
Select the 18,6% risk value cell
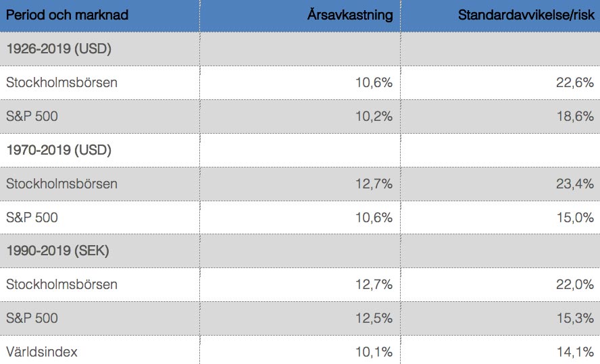[x=501, y=116]
